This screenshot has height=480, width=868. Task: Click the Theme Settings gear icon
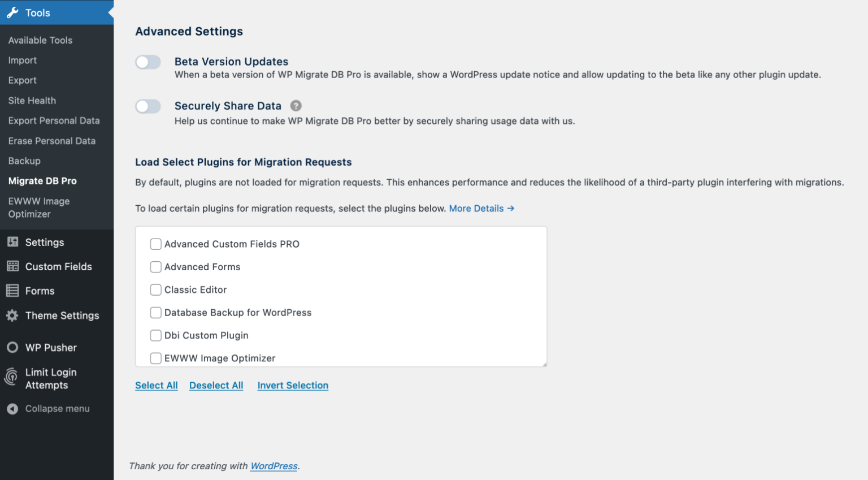click(12, 315)
